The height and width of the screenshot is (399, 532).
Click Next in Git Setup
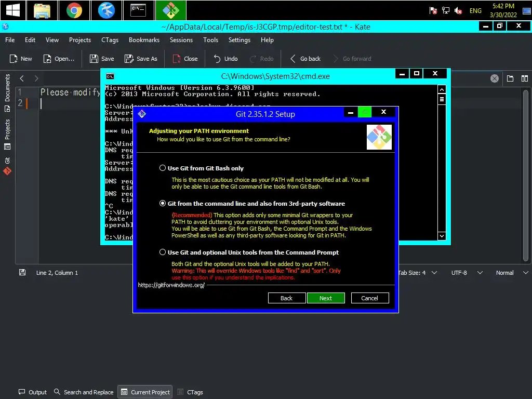pyautogui.click(x=326, y=298)
